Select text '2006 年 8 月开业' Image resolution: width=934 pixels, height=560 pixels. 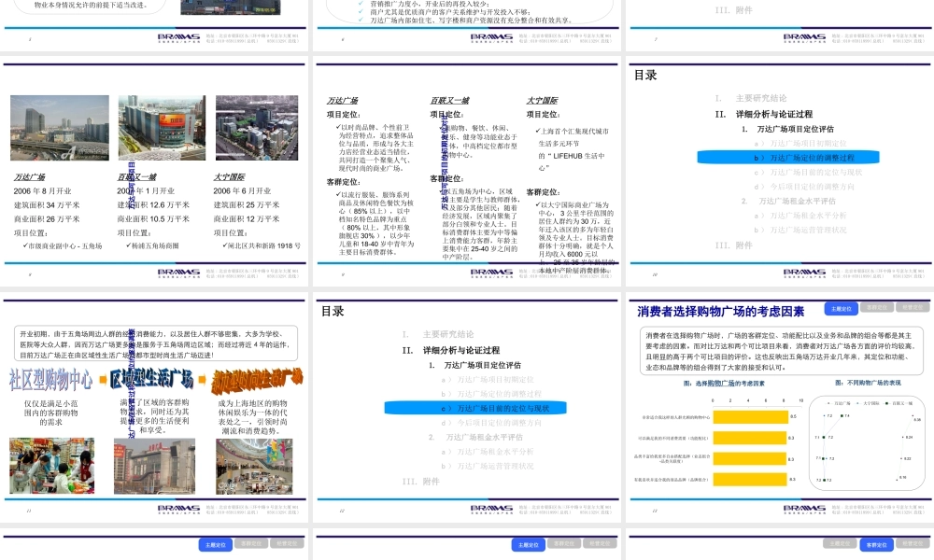(42, 191)
